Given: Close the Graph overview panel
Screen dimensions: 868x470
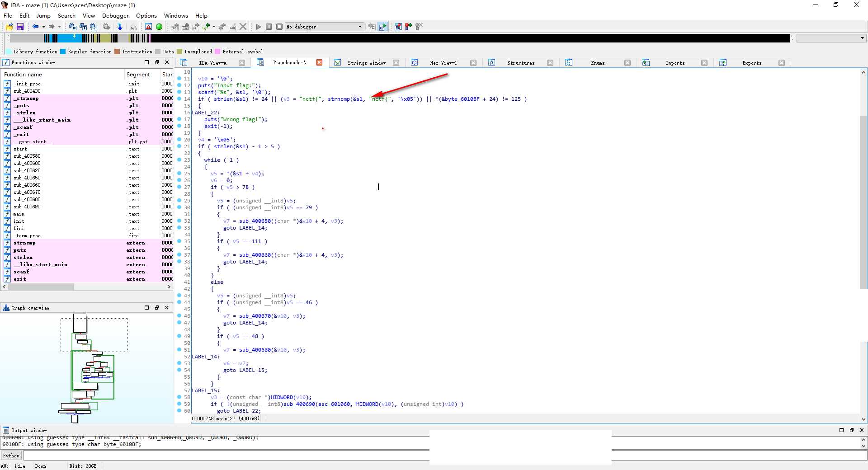Looking at the screenshot, I should tap(167, 308).
